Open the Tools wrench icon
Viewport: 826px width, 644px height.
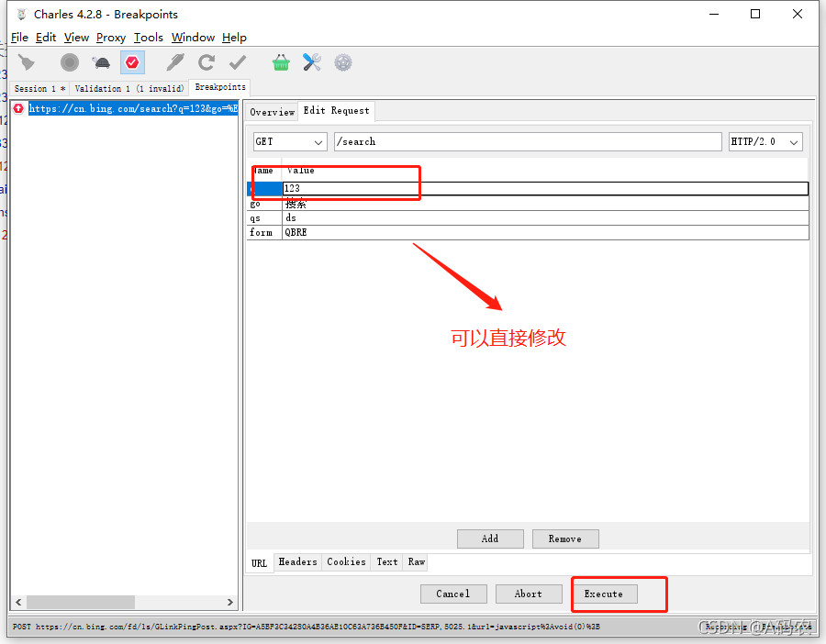click(312, 62)
